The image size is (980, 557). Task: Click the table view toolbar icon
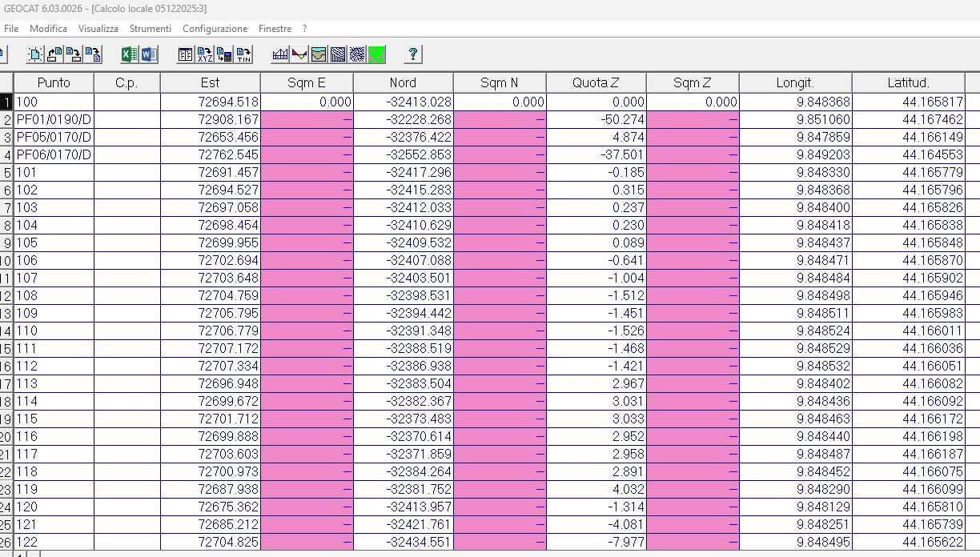tap(186, 54)
